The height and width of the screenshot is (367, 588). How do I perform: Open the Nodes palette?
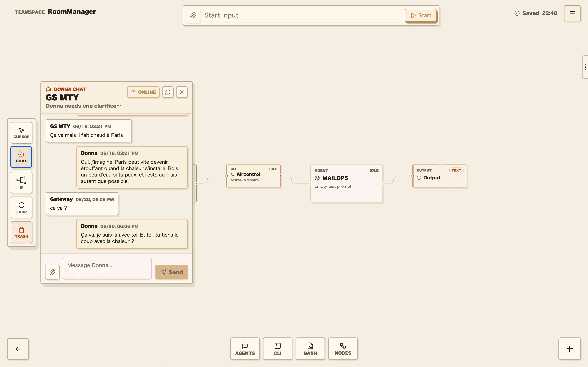click(x=343, y=349)
